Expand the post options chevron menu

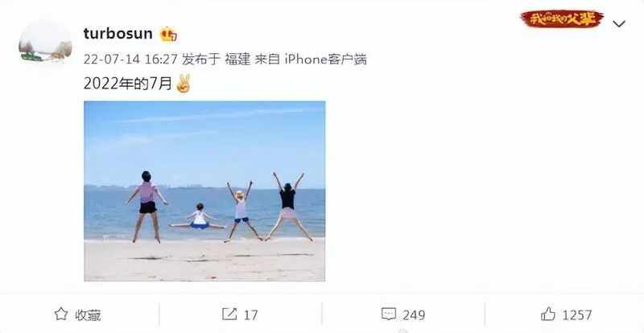point(619,24)
